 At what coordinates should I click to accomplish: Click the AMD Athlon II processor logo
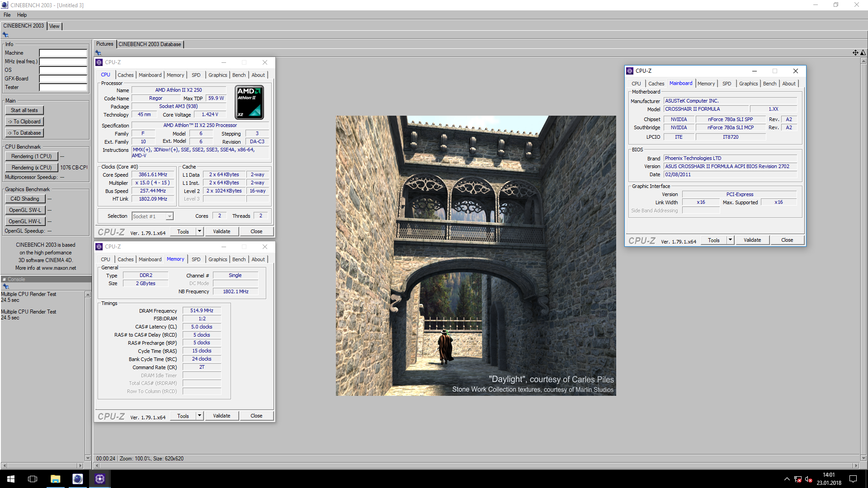click(249, 103)
